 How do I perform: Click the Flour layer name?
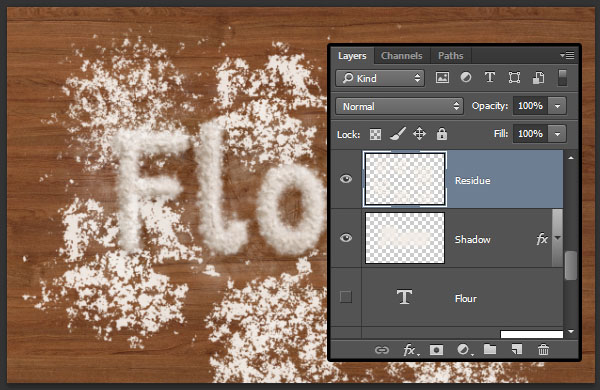pos(466,299)
